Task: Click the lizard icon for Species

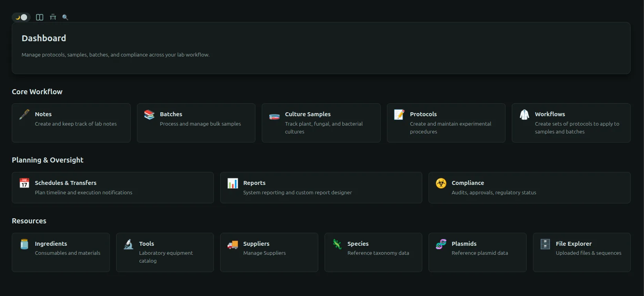Action: click(x=337, y=244)
